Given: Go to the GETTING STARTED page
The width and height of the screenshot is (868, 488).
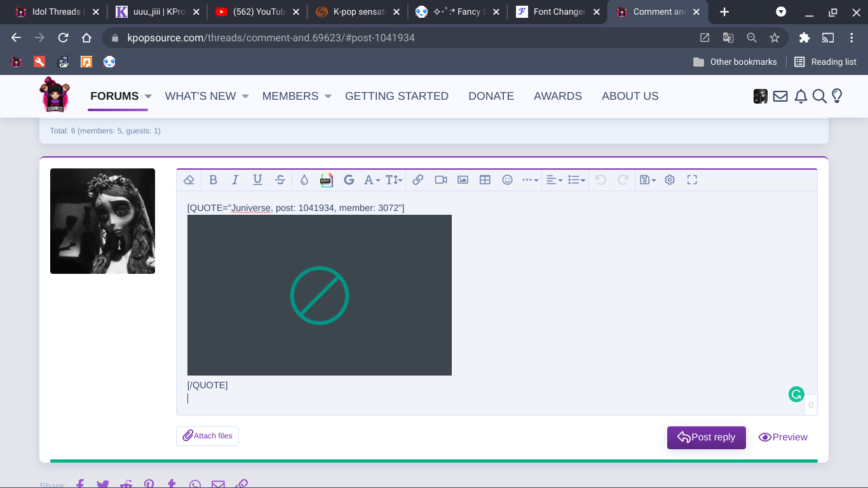Looking at the screenshot, I should click(x=397, y=96).
